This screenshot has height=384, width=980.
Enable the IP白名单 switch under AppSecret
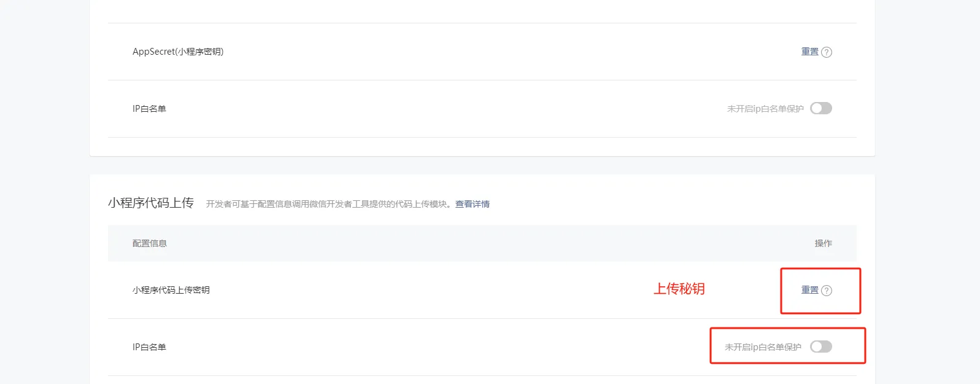tap(821, 108)
